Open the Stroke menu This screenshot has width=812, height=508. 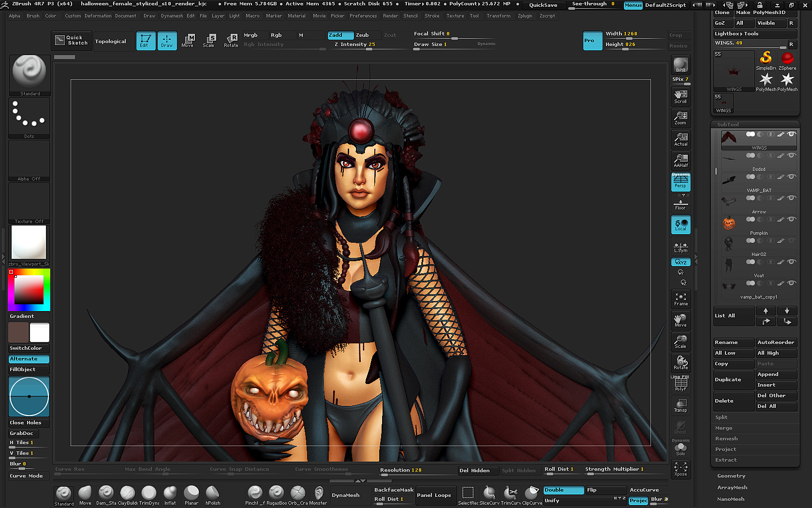click(x=432, y=16)
